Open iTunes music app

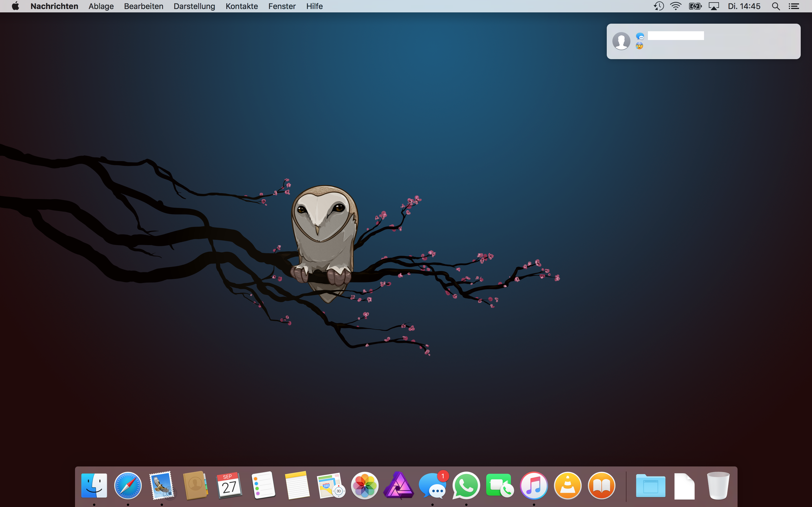534,486
